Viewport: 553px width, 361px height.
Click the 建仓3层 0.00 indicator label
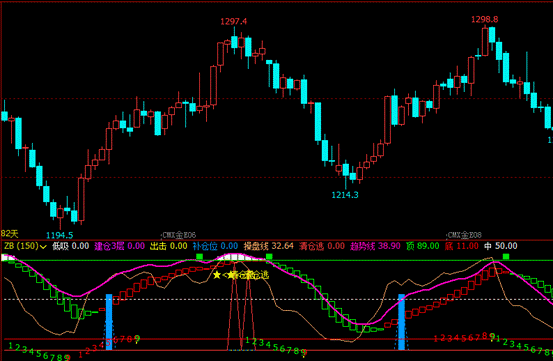coord(119,246)
